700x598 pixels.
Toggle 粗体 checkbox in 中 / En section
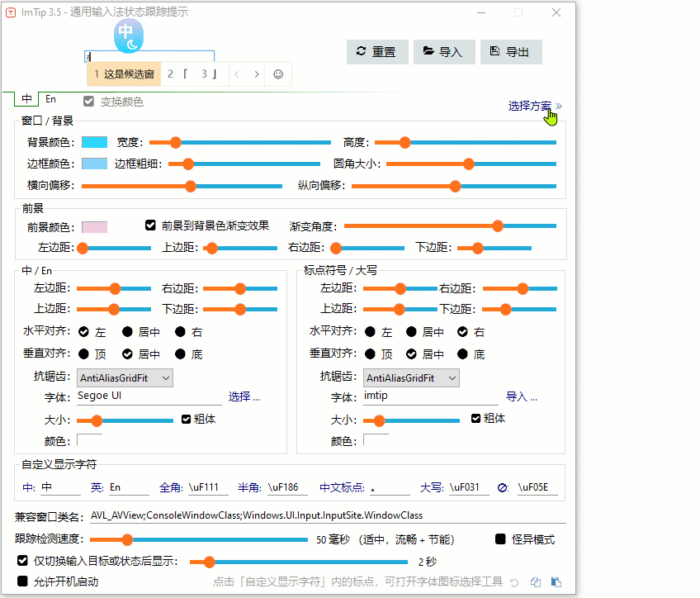[x=187, y=420]
